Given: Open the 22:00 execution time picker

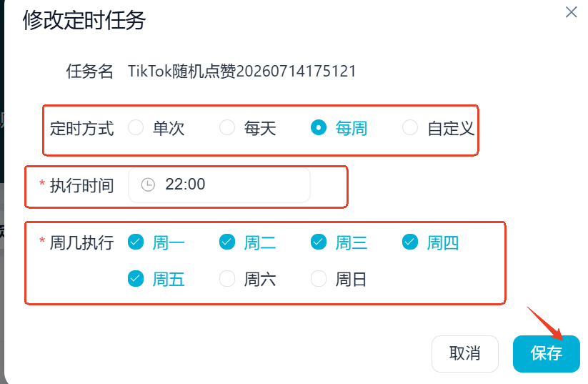Looking at the screenshot, I should click(219, 185).
